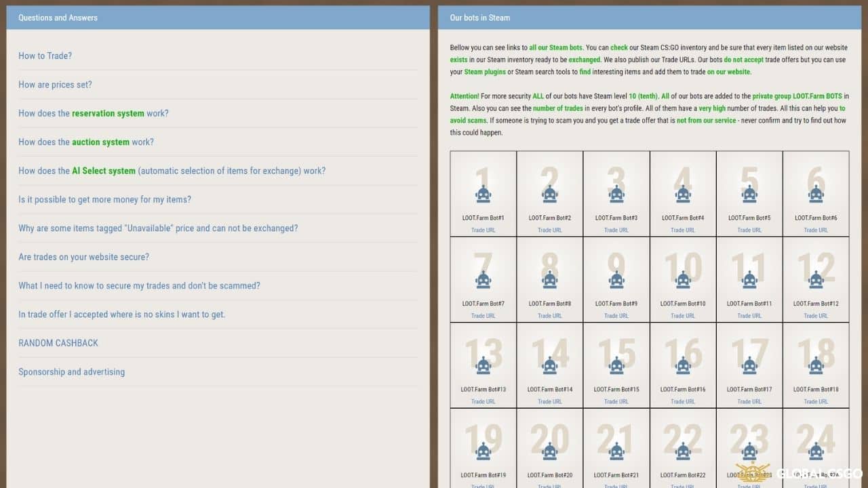The height and width of the screenshot is (488, 868).
Task: Click the LOOT.Farm Bot#23 robot icon
Action: pyautogui.click(x=749, y=451)
